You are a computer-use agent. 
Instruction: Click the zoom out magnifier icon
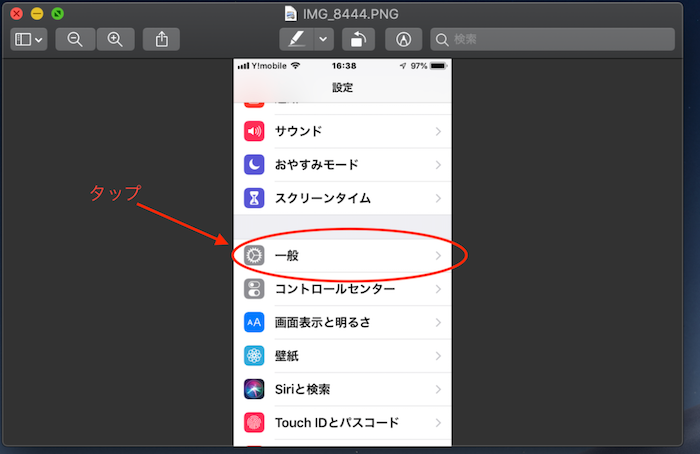75,39
